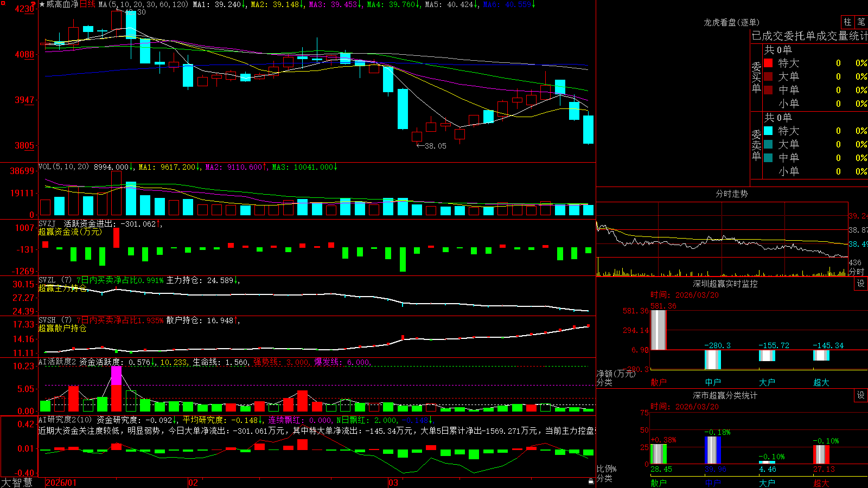Click the SVSH indicator name label
868x488 pixels.
coord(47,320)
